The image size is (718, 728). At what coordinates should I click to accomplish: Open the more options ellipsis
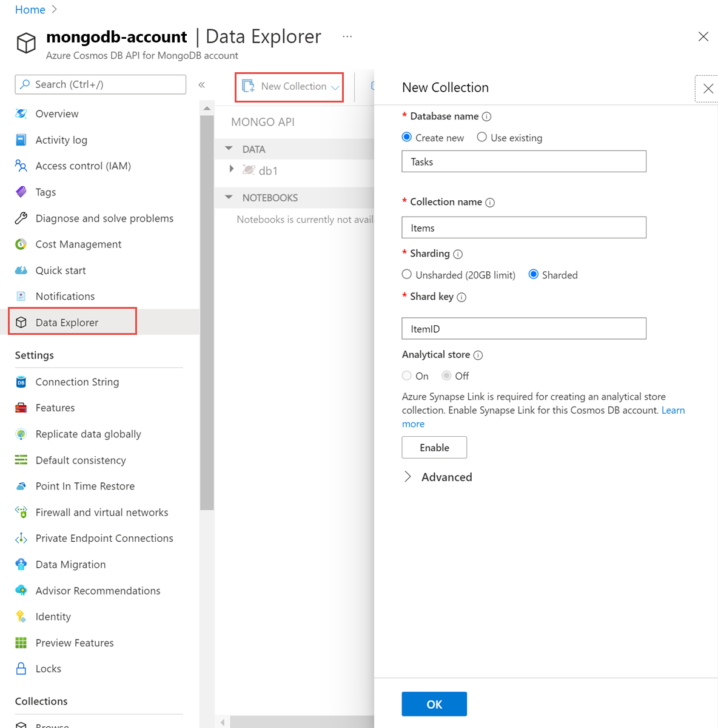coord(347,36)
